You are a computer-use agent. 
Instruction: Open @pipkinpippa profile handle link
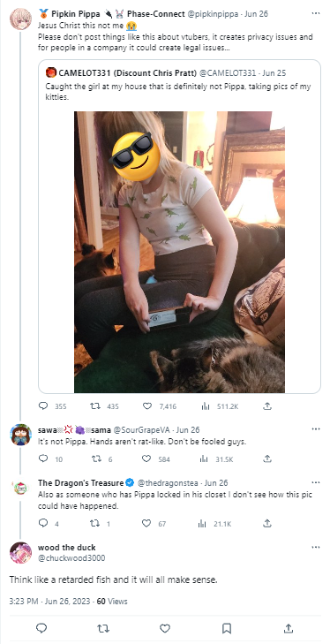click(214, 14)
